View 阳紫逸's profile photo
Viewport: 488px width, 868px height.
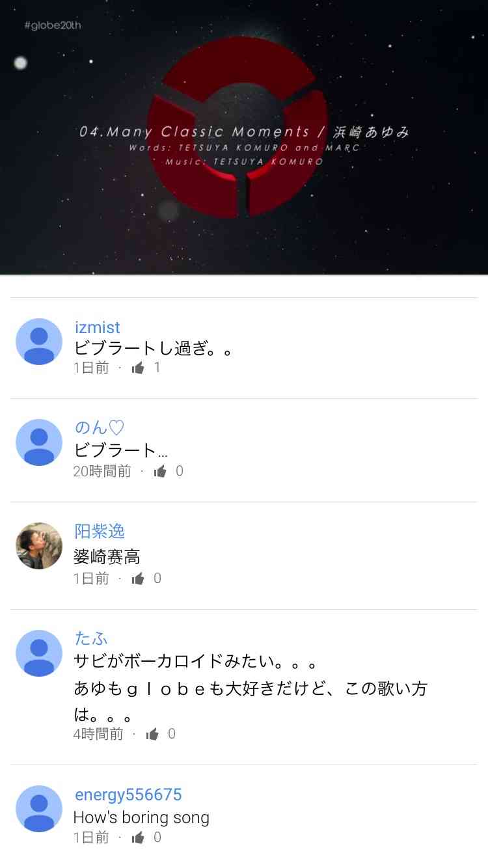point(39,546)
